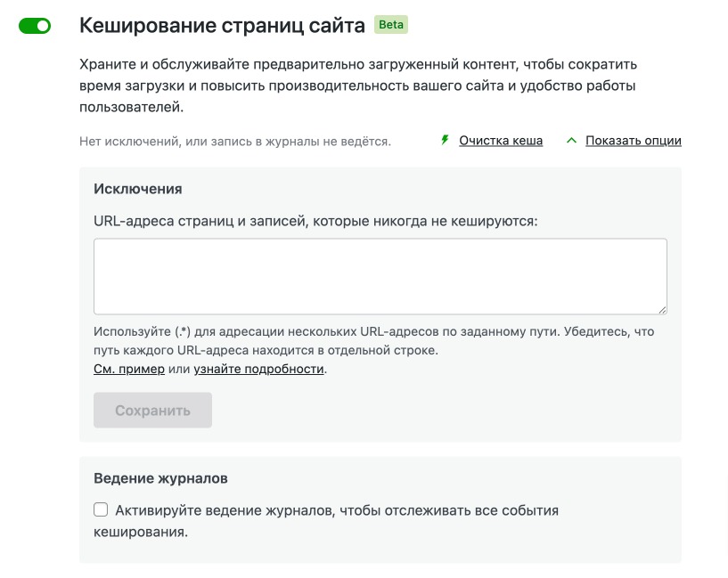Open the См. пример link
The width and height of the screenshot is (728, 578).
[129, 369]
